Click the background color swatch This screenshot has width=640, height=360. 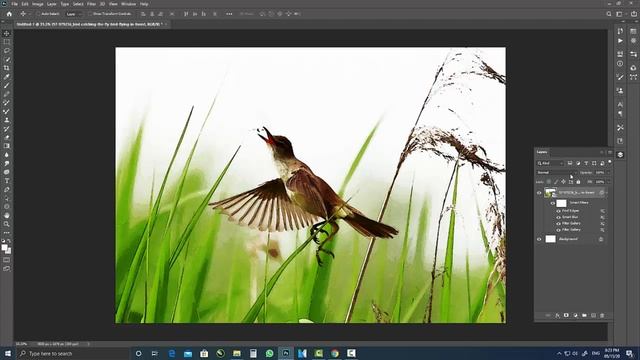[x=9, y=251]
